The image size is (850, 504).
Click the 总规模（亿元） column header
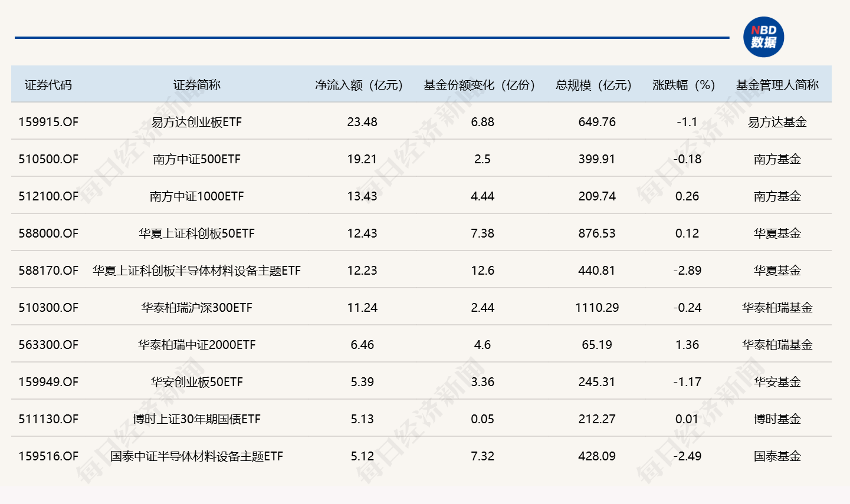click(x=594, y=85)
